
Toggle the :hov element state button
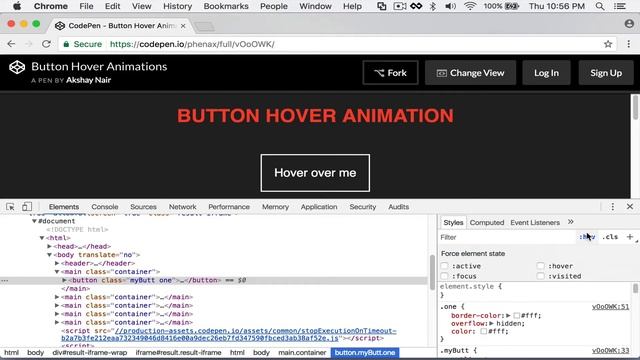coord(587,237)
